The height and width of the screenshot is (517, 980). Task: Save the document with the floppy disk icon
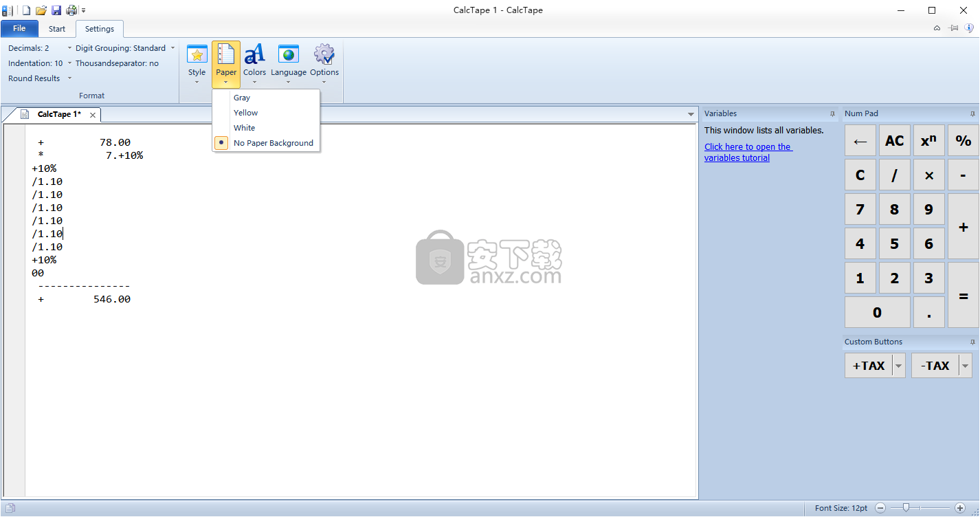pos(56,10)
